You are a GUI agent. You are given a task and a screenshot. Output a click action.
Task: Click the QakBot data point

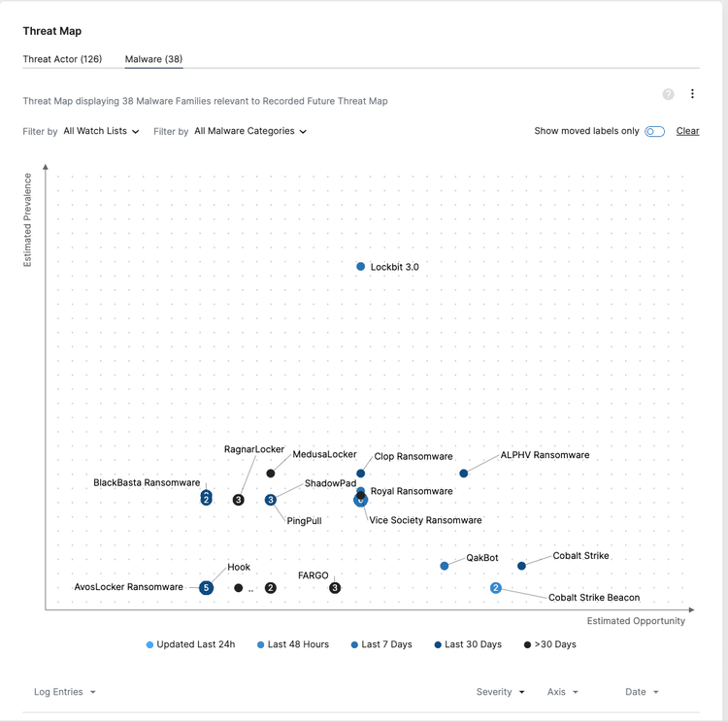pos(445,566)
